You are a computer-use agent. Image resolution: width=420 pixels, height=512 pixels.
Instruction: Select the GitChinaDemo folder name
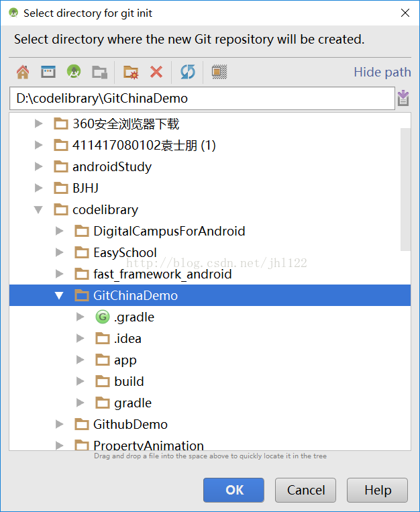(136, 295)
